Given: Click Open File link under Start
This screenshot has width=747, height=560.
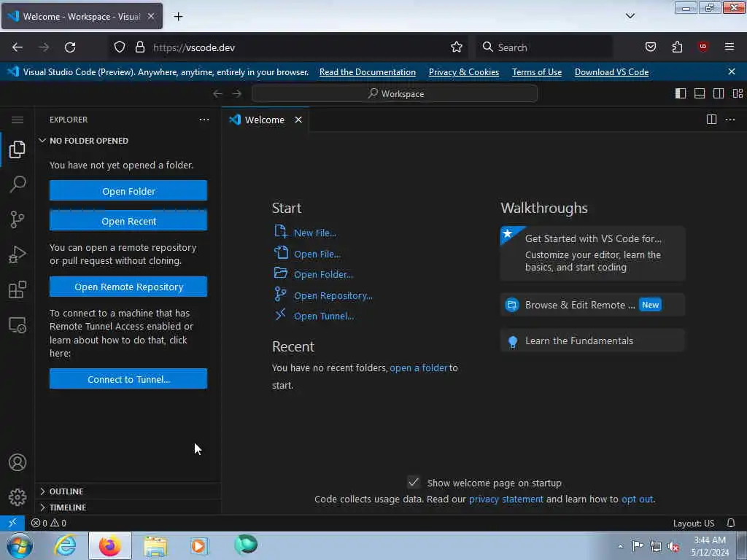Looking at the screenshot, I should 317,254.
